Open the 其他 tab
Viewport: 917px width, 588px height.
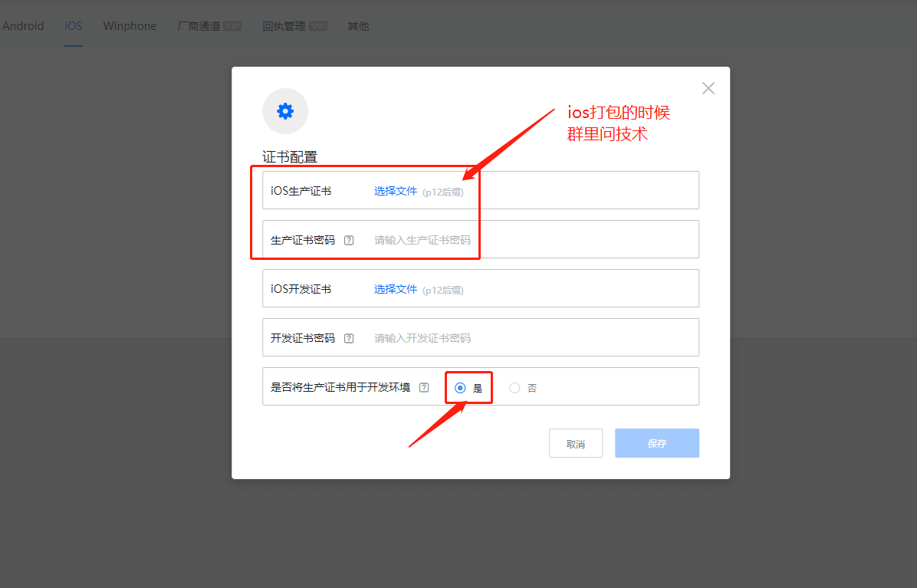[x=358, y=26]
